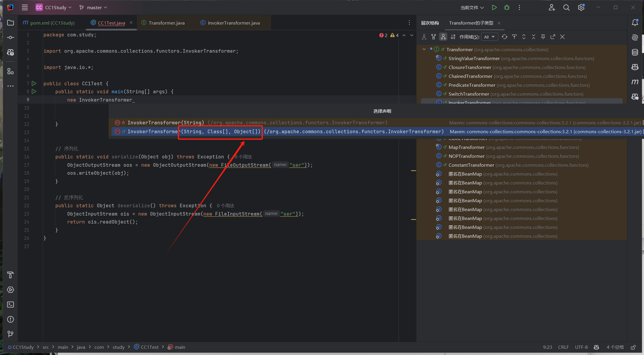Image resolution: width=644 pixels, height=355 pixels.
Task: Click CRLF line separator in status bar
Action: click(563, 347)
